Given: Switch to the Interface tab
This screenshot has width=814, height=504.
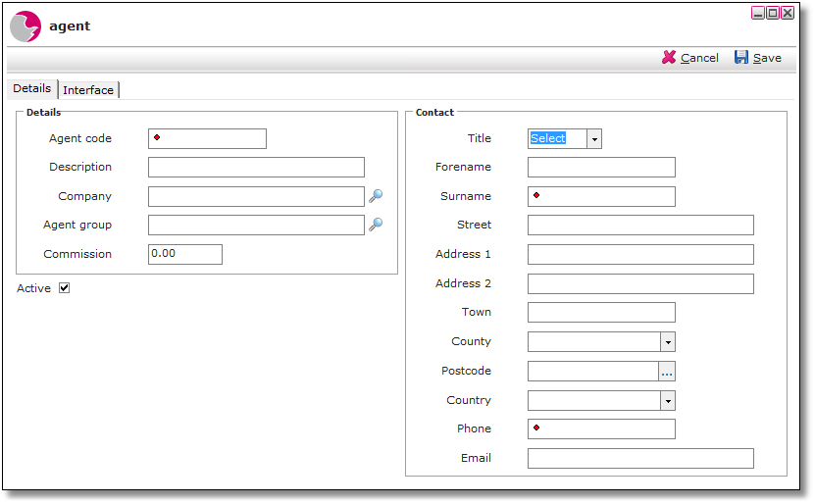Looking at the screenshot, I should 88,90.
